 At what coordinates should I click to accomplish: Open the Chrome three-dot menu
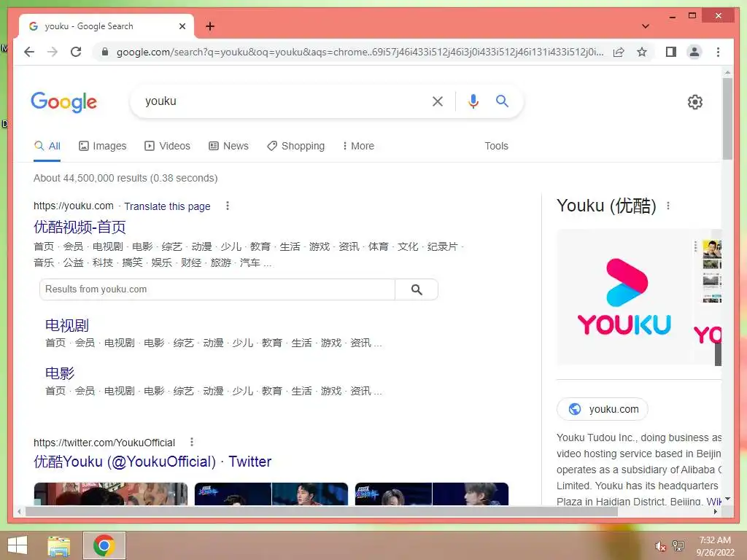point(718,52)
